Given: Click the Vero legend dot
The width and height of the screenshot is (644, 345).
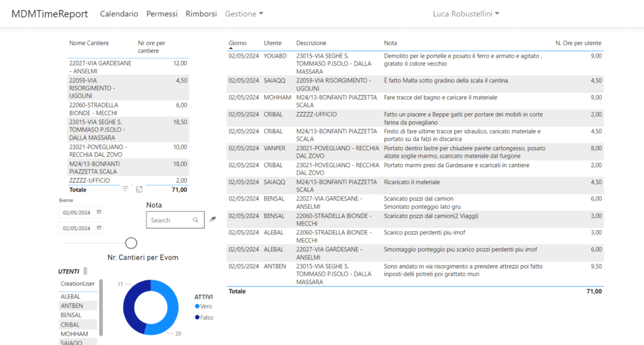Looking at the screenshot, I should pos(197,307).
